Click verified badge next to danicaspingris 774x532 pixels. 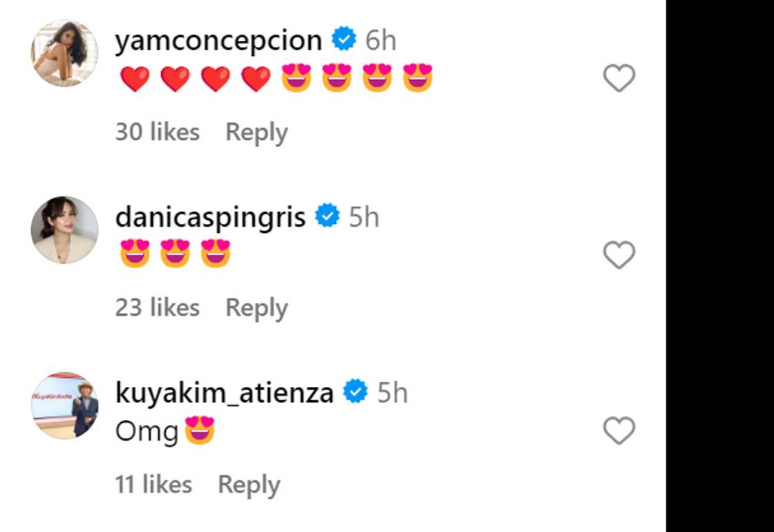pyautogui.click(x=328, y=216)
